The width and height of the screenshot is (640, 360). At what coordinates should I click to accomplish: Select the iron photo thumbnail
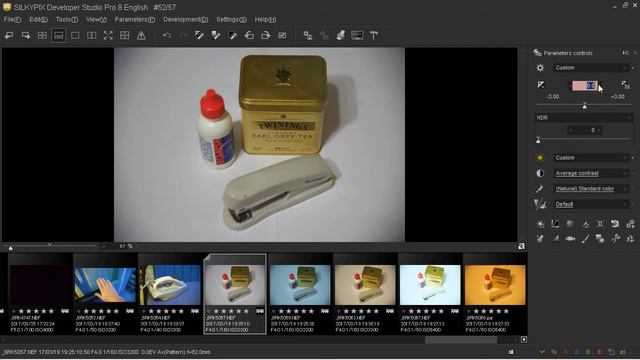[170, 285]
